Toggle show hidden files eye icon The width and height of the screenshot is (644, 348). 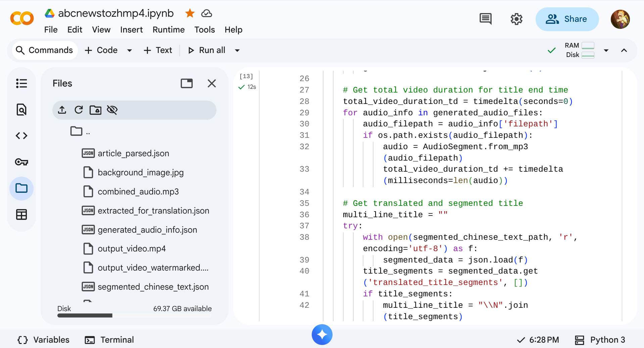pyautogui.click(x=112, y=110)
